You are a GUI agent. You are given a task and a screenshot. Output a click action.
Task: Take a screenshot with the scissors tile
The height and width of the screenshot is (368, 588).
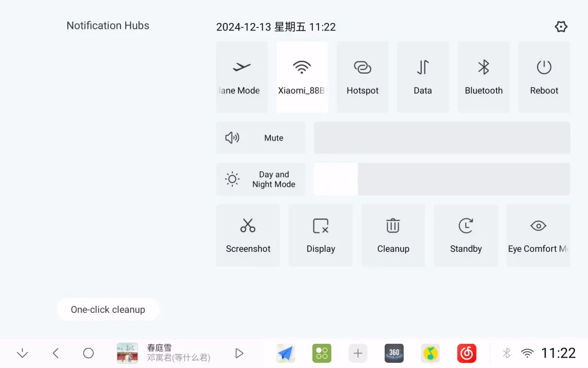pos(248,235)
